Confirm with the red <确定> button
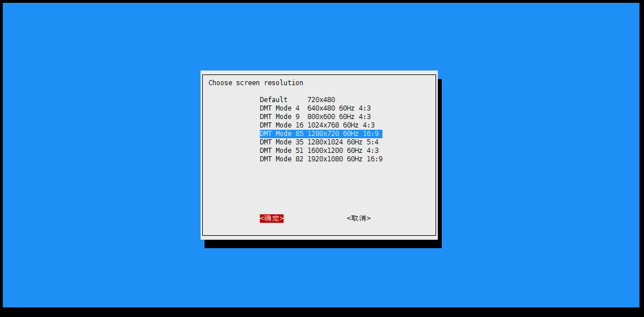Image resolution: width=644 pixels, height=317 pixels. (272, 218)
